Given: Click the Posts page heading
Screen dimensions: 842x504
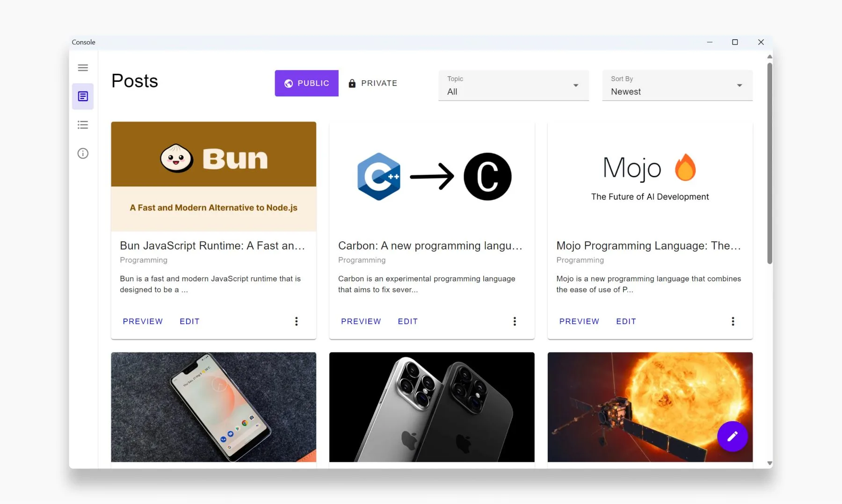Looking at the screenshot, I should 135,81.
